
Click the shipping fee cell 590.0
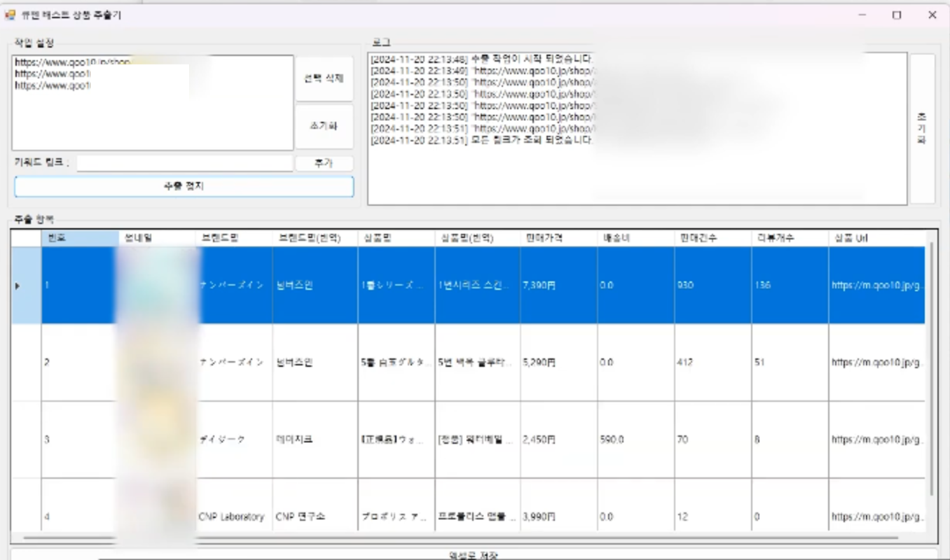click(635, 440)
